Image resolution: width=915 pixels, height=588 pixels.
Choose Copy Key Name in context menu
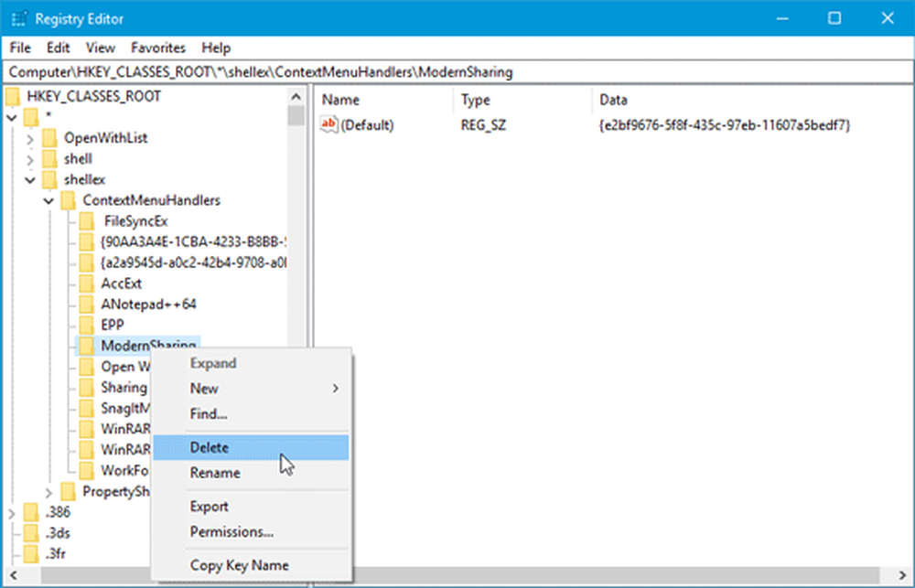point(251,565)
